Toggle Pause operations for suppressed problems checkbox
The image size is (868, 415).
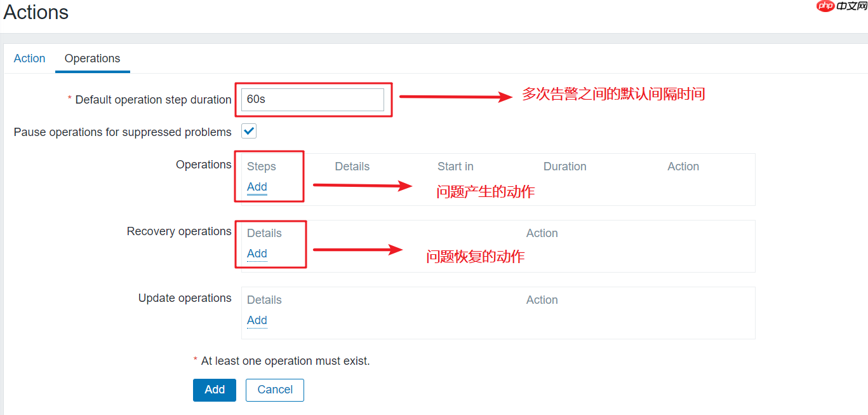pos(249,132)
